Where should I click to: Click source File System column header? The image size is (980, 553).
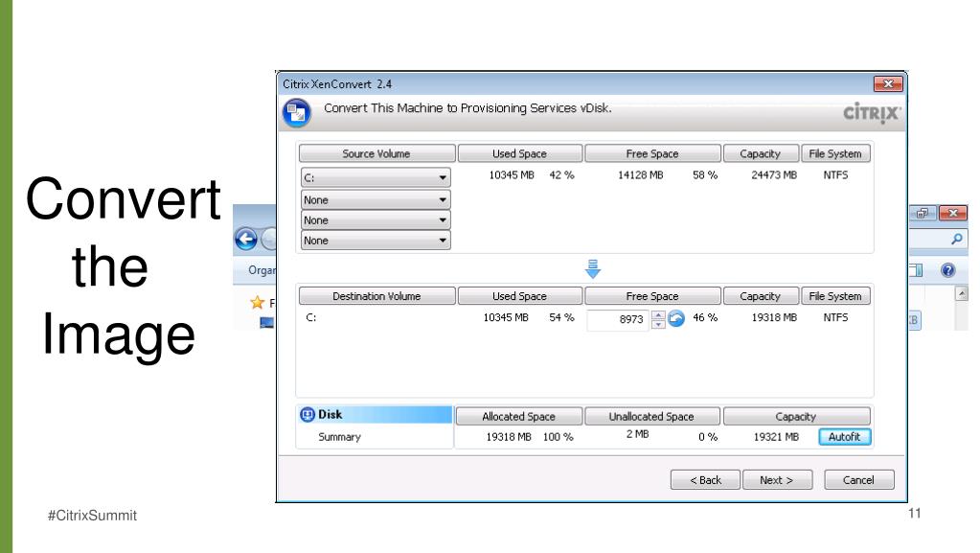(835, 153)
